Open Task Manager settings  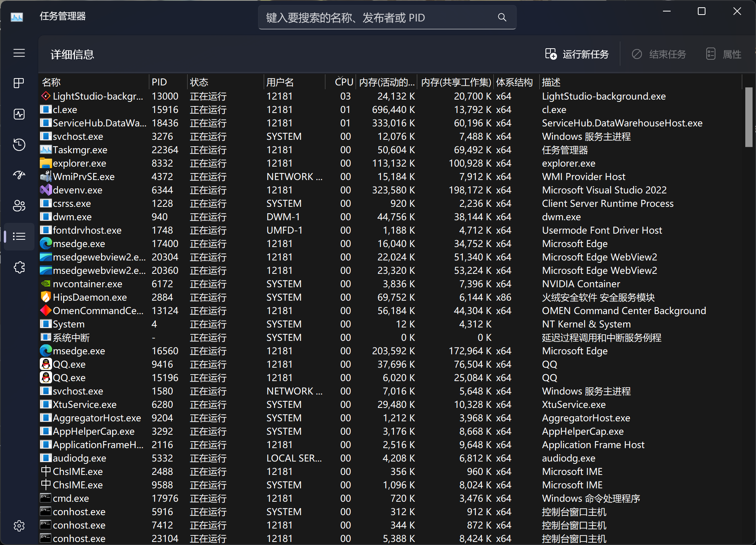pyautogui.click(x=19, y=526)
